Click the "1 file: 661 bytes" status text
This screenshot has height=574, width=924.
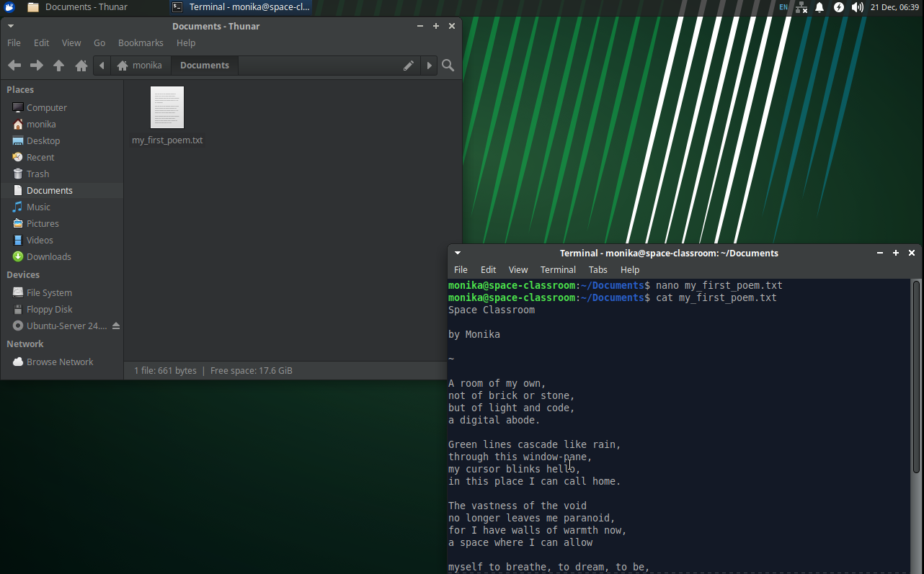tap(165, 371)
